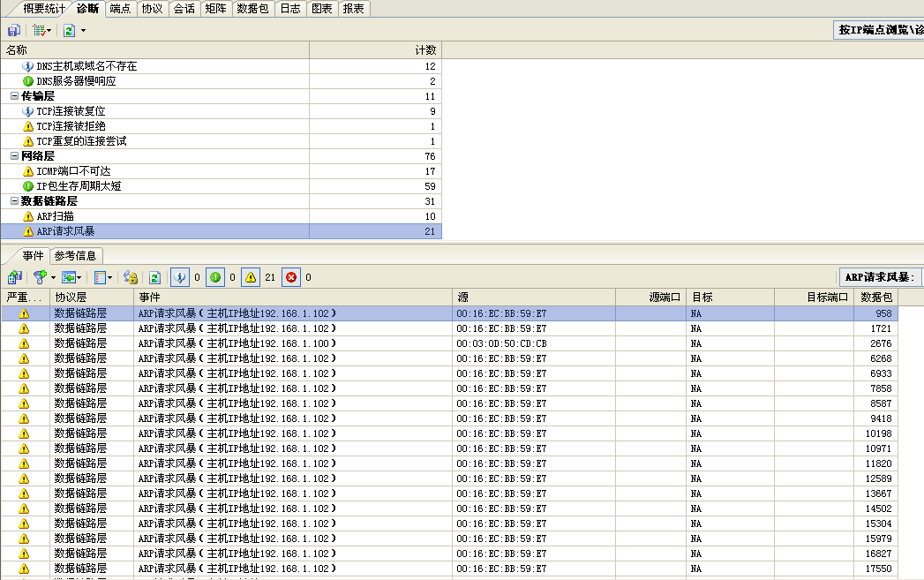Switch to the 数据包 tab
Image resolution: width=924 pixels, height=580 pixels.
[253, 9]
